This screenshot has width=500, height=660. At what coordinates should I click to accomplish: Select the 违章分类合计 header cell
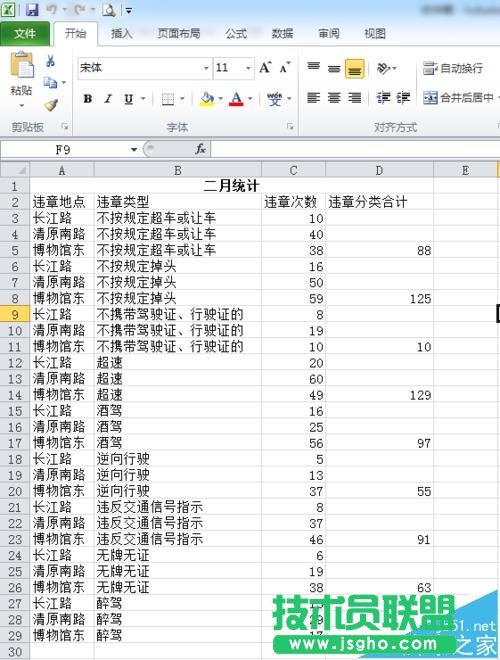pos(379,202)
